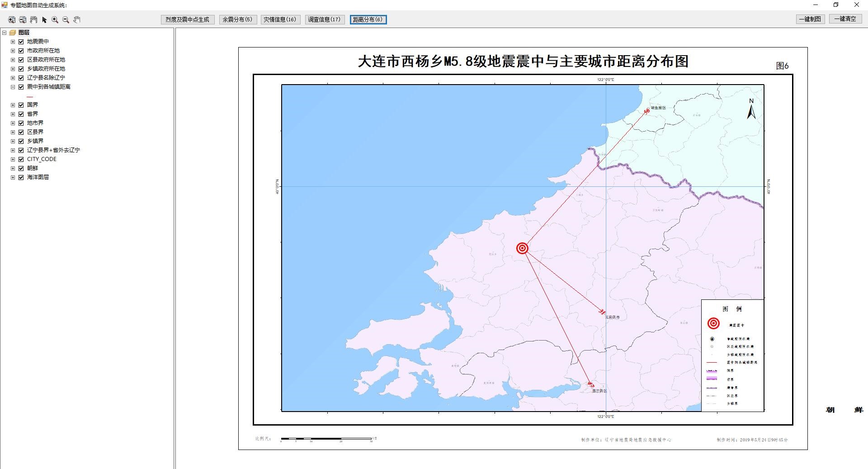Image resolution: width=868 pixels, height=469 pixels.
Task: Uncheck 震中到各城镇距离 layer
Action: [x=21, y=87]
